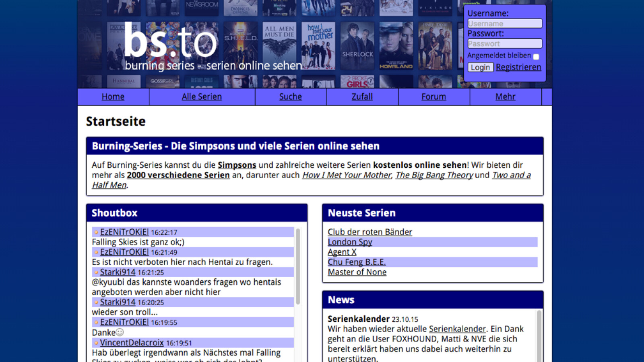644x362 pixels.
Task: Toggle the Angemeldet bleiben checkbox
Action: pos(536,57)
